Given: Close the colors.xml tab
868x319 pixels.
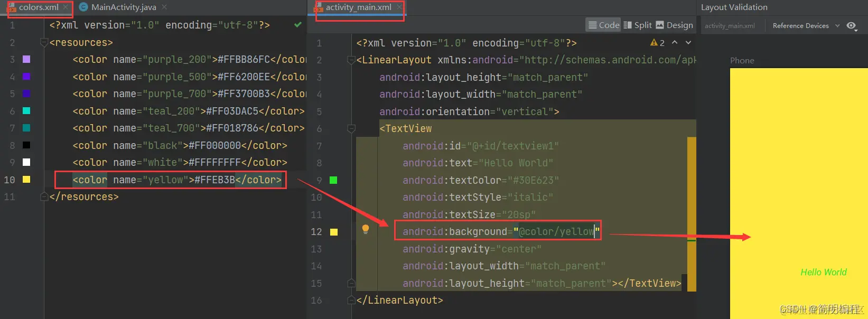Looking at the screenshot, I should 66,7.
